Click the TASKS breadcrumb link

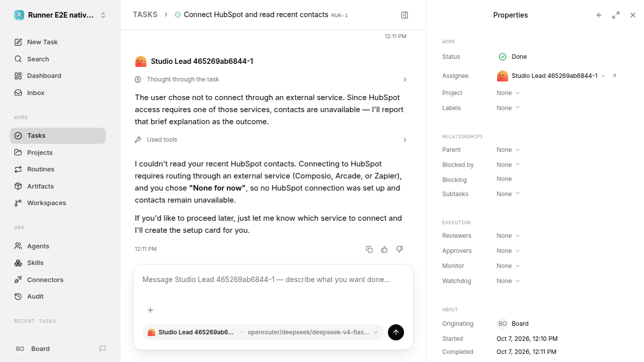coord(145,15)
